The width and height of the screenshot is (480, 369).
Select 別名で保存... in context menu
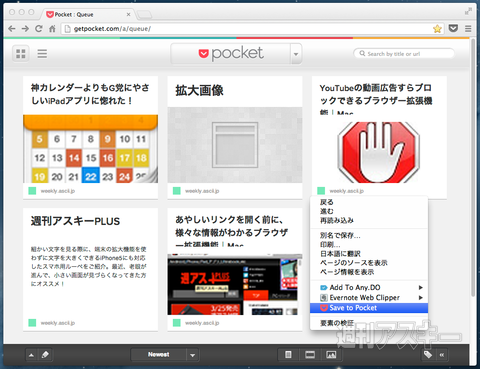click(x=369, y=235)
